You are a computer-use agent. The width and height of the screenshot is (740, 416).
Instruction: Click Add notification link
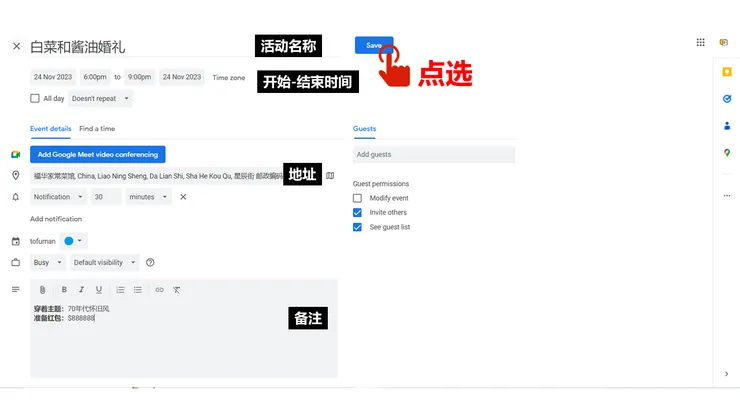coord(56,219)
